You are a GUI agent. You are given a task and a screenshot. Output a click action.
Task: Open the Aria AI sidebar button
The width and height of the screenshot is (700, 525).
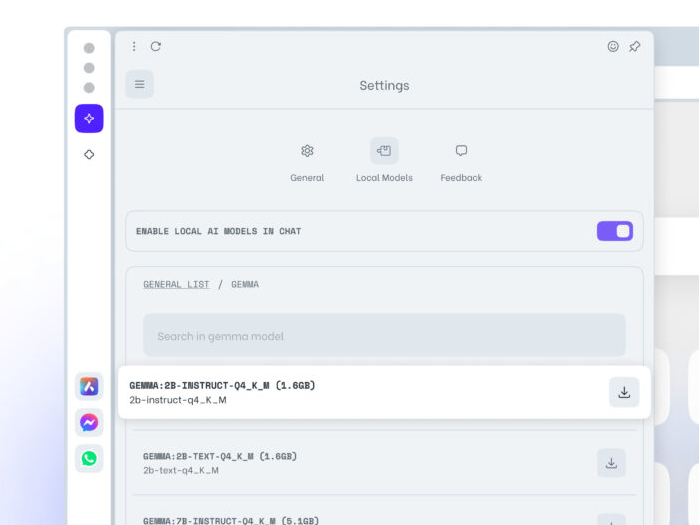pyautogui.click(x=89, y=118)
